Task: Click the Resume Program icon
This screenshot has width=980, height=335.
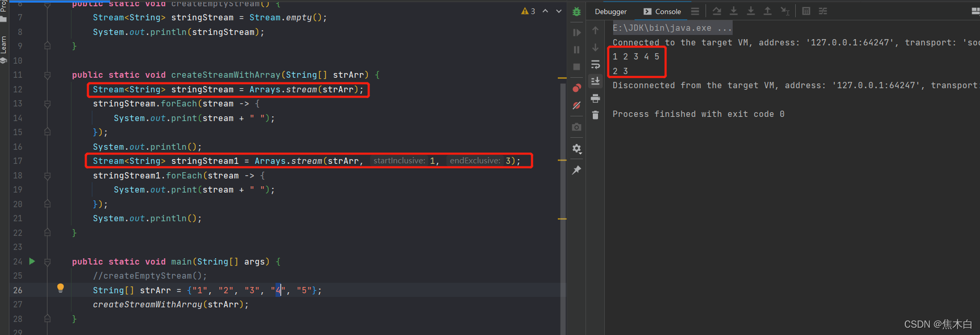Action: (577, 32)
